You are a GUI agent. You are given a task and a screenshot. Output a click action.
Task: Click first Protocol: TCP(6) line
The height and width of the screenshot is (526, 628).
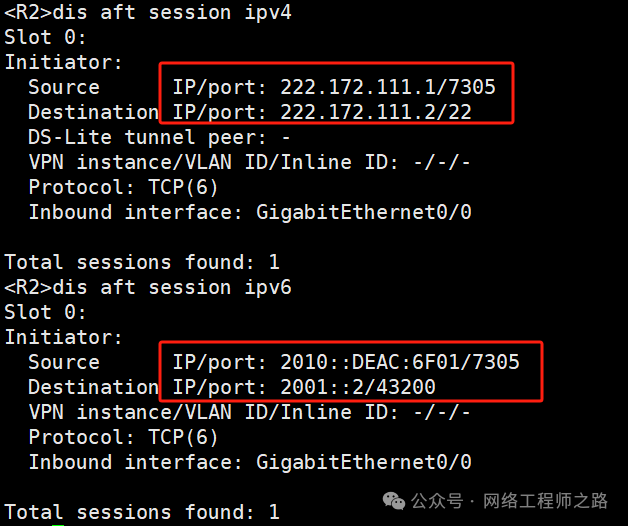point(123,187)
